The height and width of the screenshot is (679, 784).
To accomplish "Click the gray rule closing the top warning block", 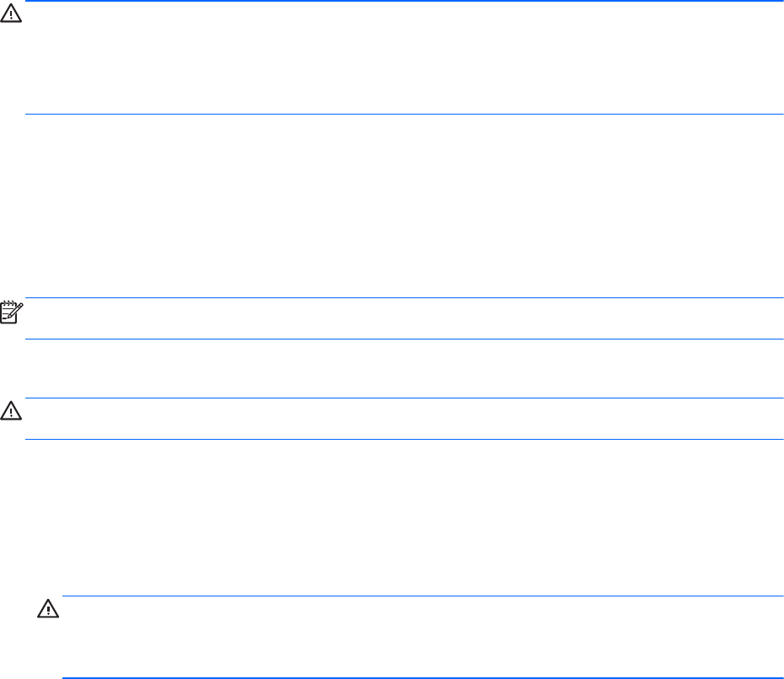I will point(403,115).
